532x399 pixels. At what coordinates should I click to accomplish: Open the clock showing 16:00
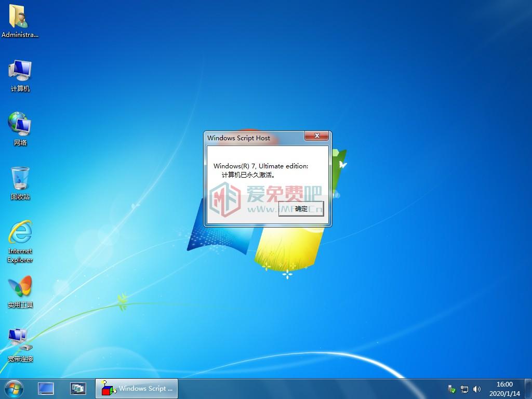pos(504,389)
